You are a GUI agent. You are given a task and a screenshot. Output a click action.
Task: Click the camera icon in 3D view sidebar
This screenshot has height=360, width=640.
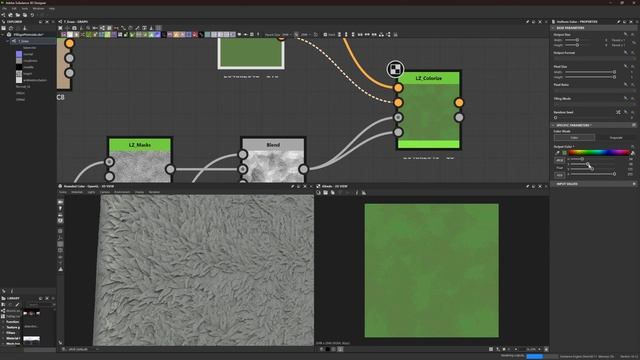click(x=60, y=202)
